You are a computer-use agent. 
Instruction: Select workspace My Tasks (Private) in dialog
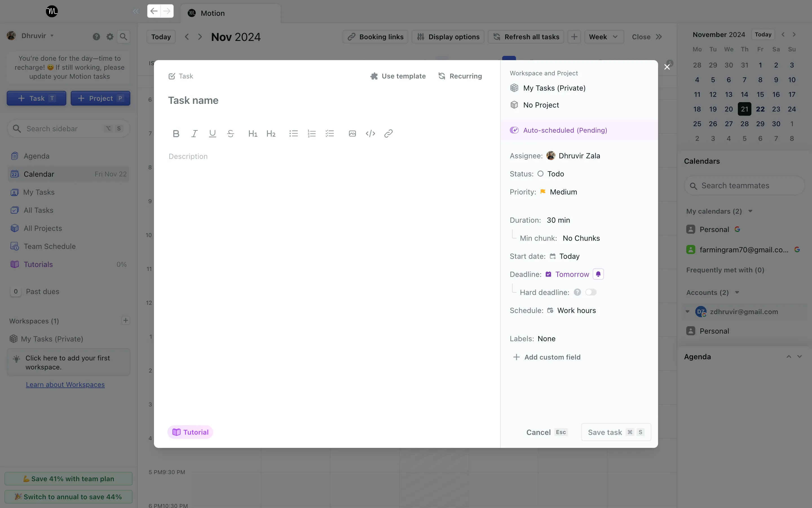[548, 88]
